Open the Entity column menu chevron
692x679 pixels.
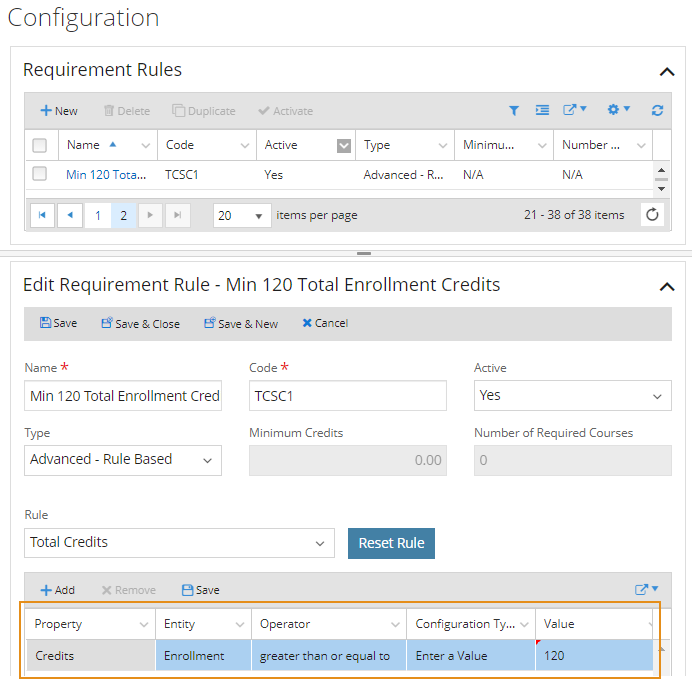pyautogui.click(x=240, y=625)
